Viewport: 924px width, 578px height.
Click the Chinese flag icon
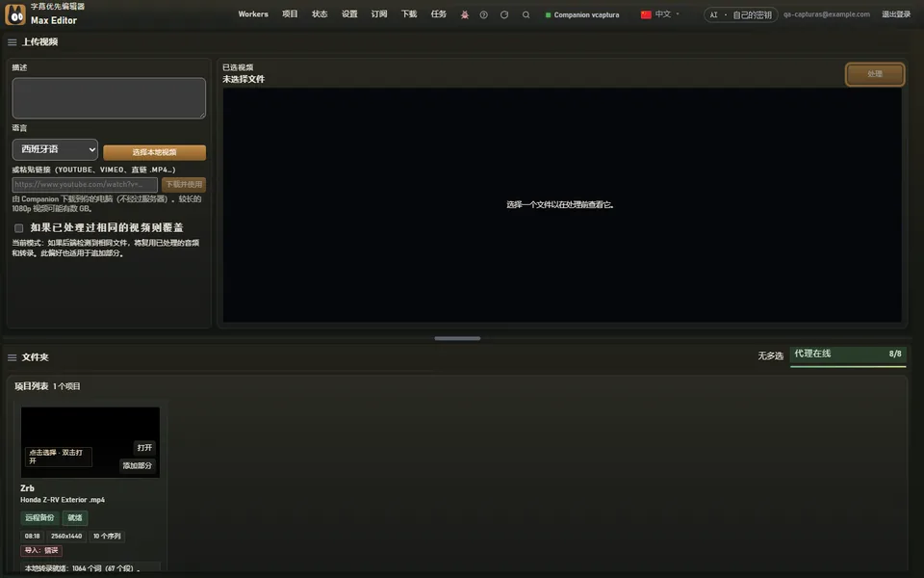coord(646,14)
